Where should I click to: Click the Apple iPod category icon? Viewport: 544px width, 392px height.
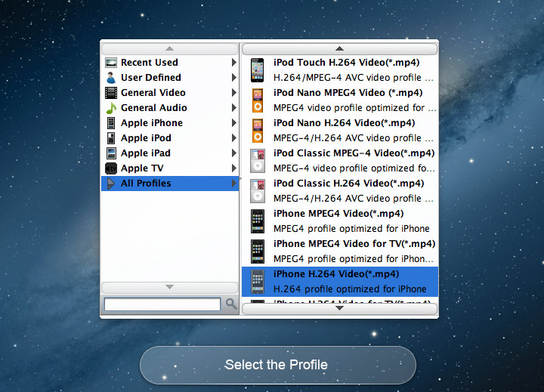pyautogui.click(x=111, y=138)
